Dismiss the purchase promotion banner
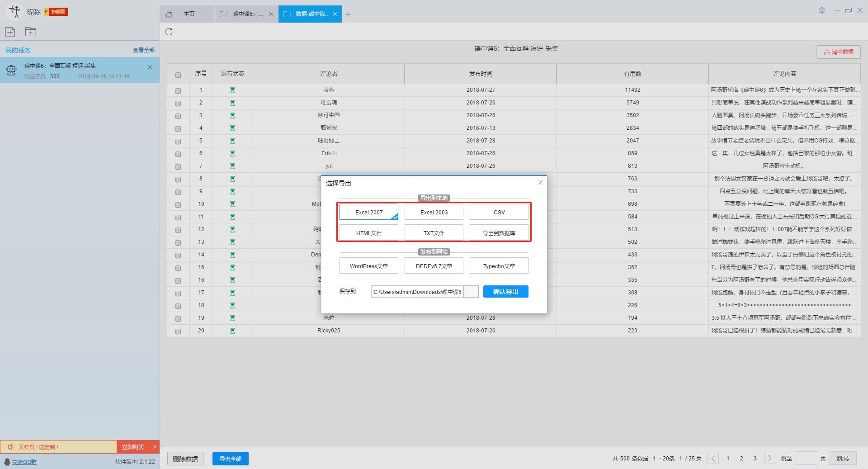Screen dimensions: 868x469 (x=155, y=447)
